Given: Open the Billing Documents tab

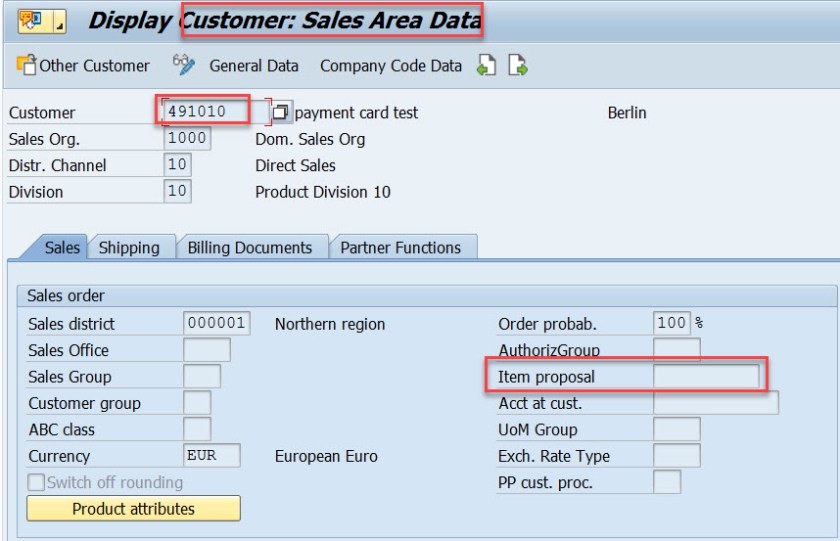Looking at the screenshot, I should coord(250,248).
